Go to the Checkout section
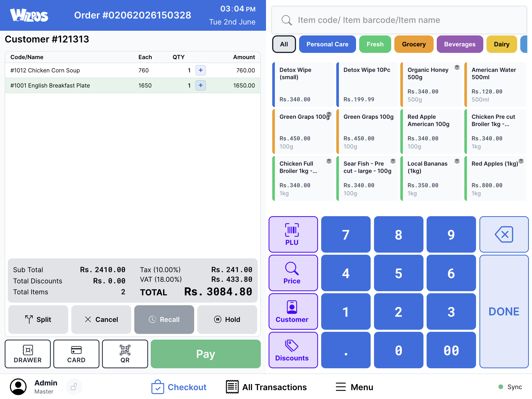Image resolution: width=532 pixels, height=399 pixels. coord(179,387)
